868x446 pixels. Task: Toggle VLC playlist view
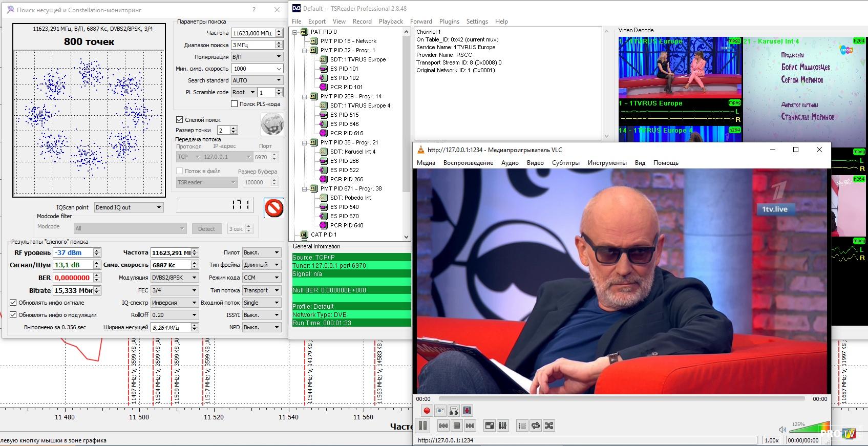tap(522, 426)
